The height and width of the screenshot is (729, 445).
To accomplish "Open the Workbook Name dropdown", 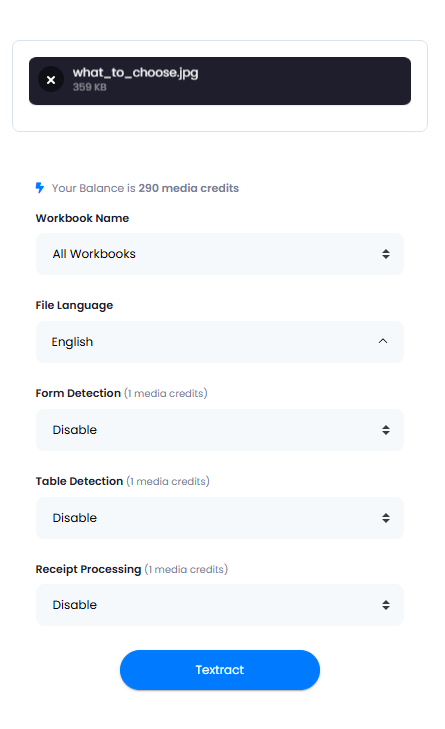I will [219, 254].
